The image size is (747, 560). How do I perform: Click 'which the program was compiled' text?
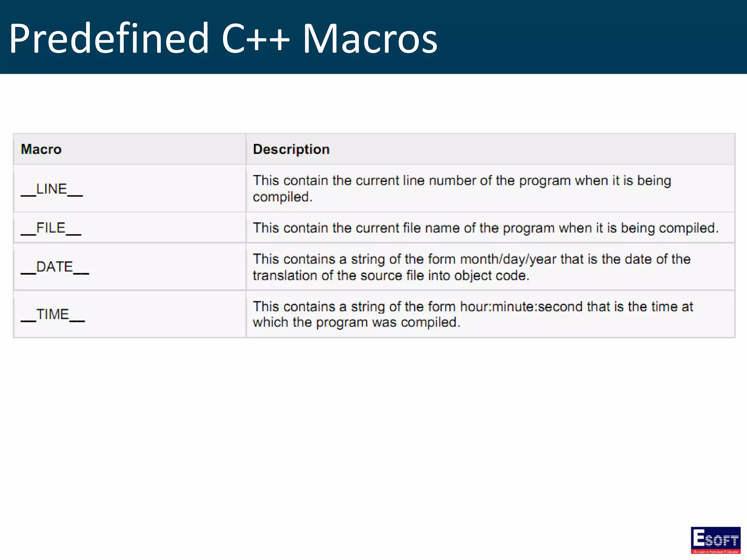pos(356,322)
